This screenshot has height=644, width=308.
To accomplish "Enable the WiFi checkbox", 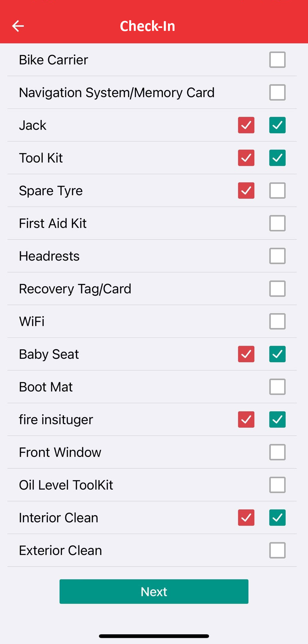I will [277, 321].
